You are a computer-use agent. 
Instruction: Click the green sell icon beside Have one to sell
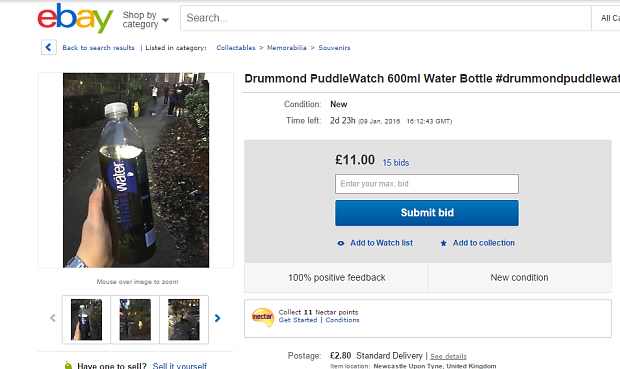(x=68, y=365)
